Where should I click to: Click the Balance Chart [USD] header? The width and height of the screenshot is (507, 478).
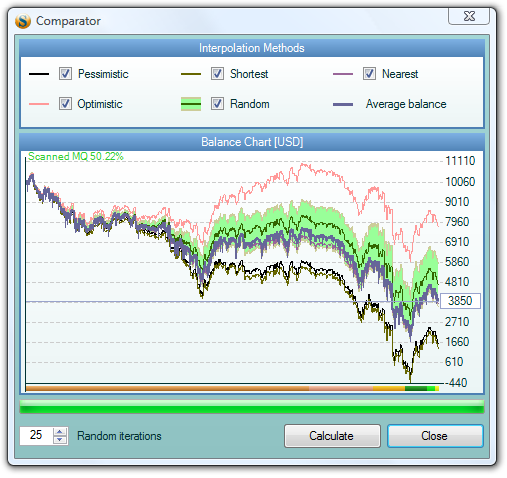tap(252, 142)
